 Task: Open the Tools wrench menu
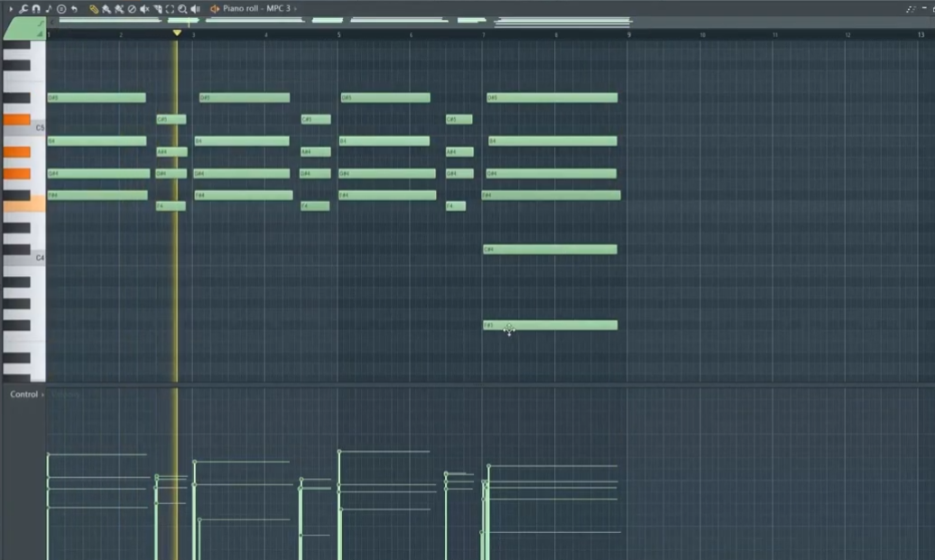[x=23, y=9]
